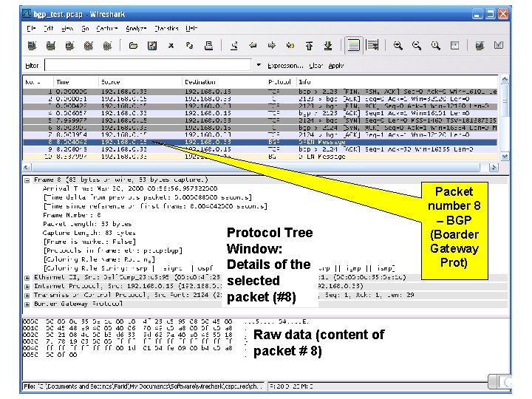532x399 pixels.
Task: Select the Arrival Time line in tree
Action: pos(130,188)
